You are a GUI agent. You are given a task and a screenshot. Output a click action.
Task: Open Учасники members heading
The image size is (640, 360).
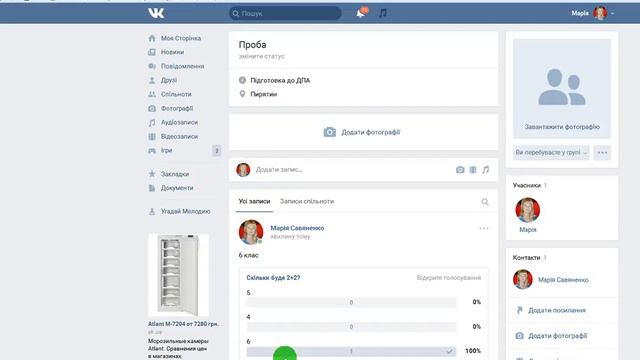pos(527,185)
